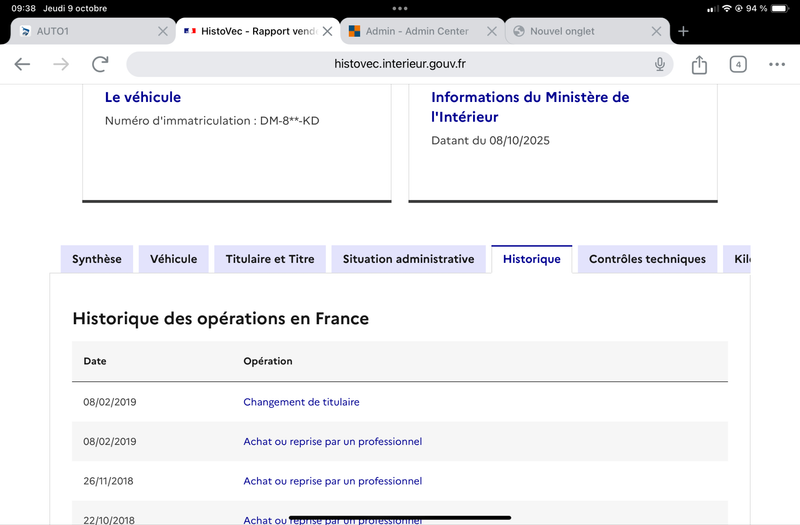Switch to the Admin - Admin Center tab

click(415, 31)
